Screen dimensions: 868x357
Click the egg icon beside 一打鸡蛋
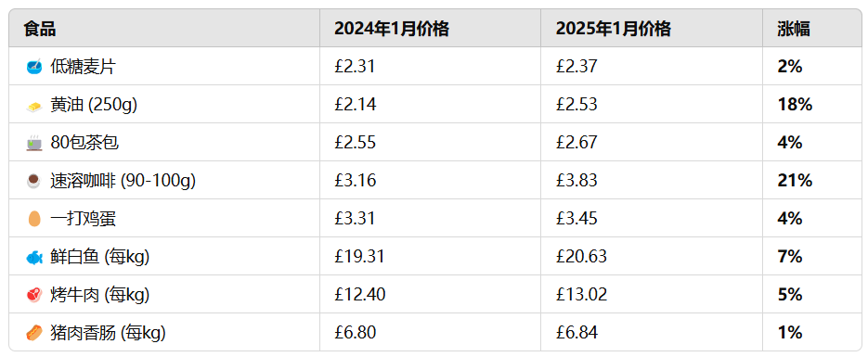click(x=34, y=219)
